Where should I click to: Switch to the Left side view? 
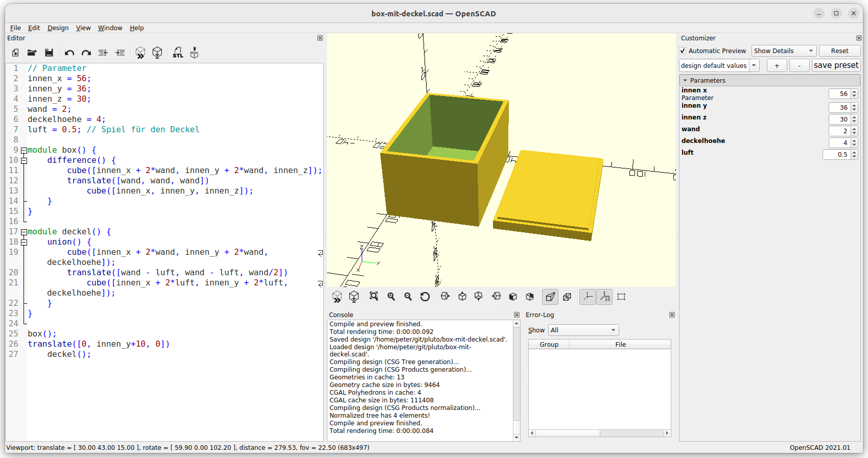pyautogui.click(x=496, y=297)
